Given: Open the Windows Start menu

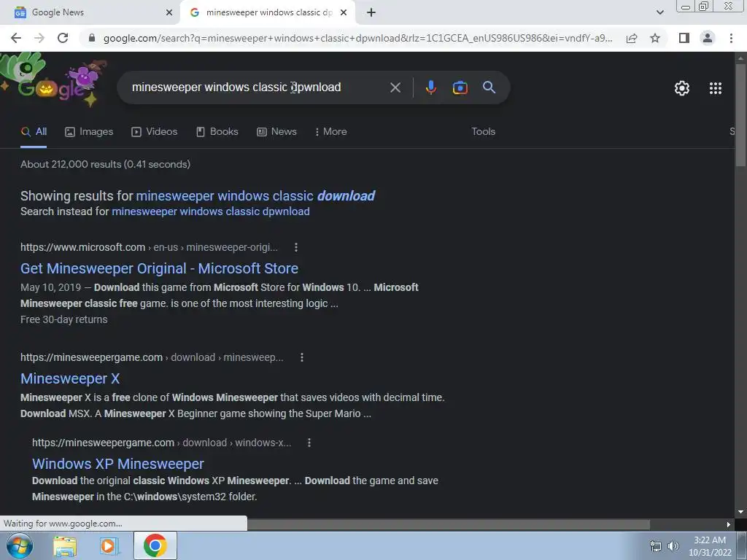Looking at the screenshot, I should click(x=20, y=546).
